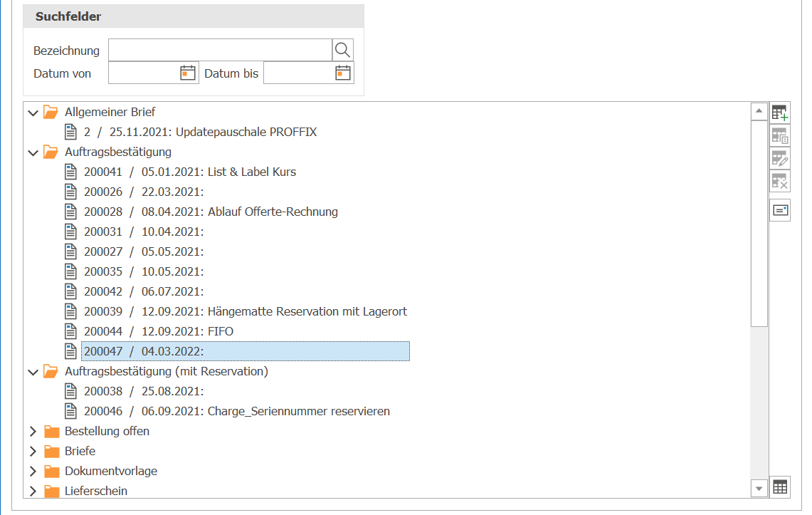Click the table grid view icon
812x515 pixels.
779,487
